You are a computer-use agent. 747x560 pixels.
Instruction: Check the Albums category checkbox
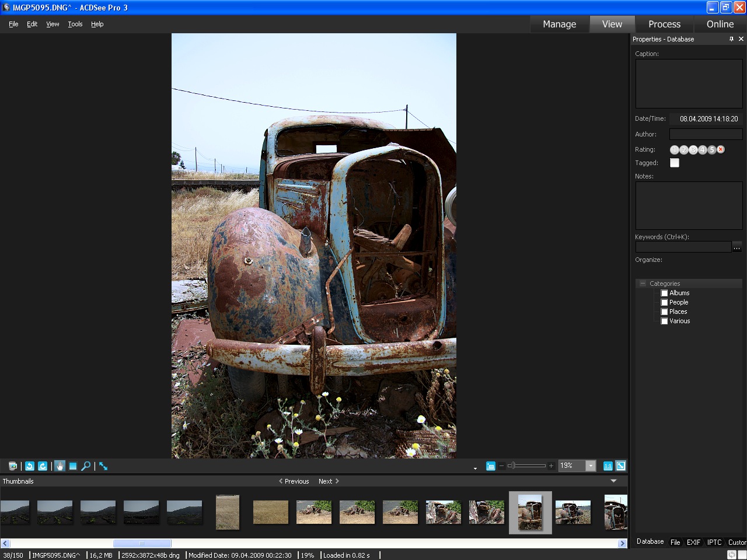664,293
